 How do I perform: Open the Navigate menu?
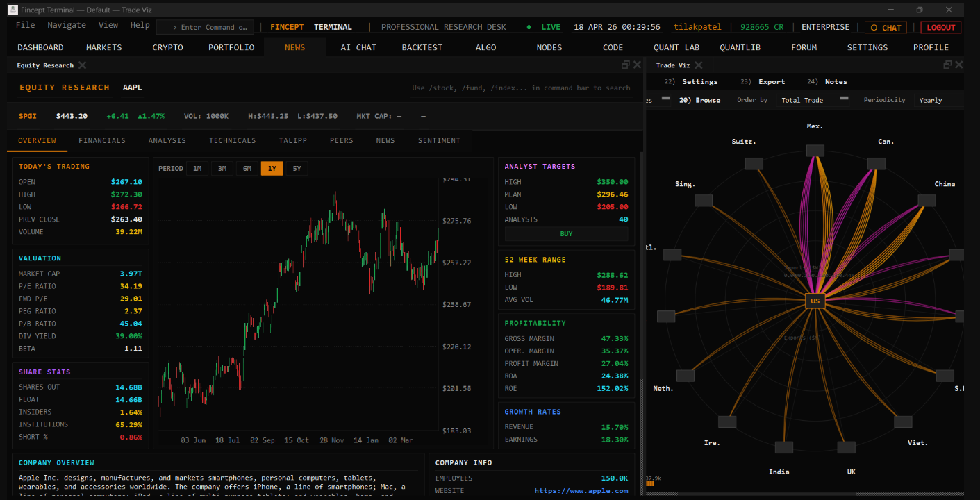67,25
